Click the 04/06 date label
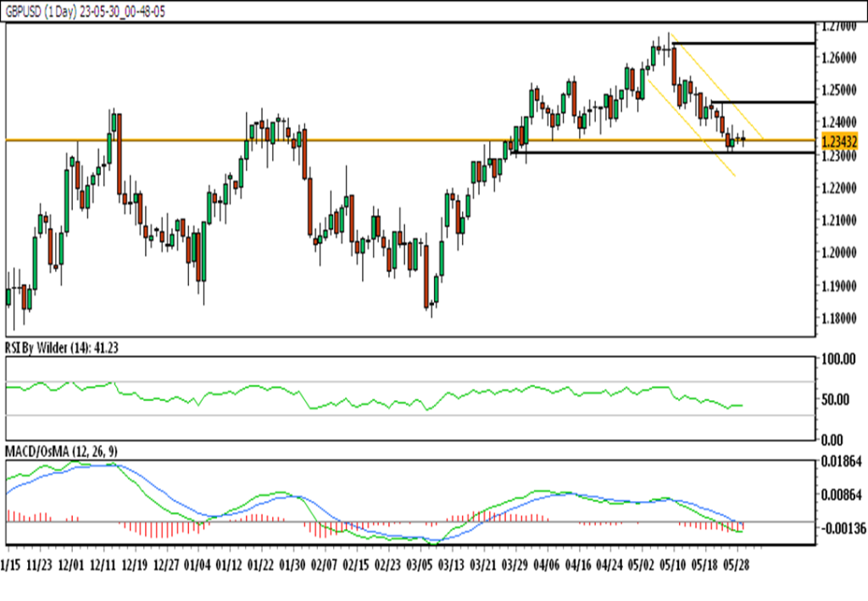Viewport: 868px width, 601px height. click(x=547, y=565)
